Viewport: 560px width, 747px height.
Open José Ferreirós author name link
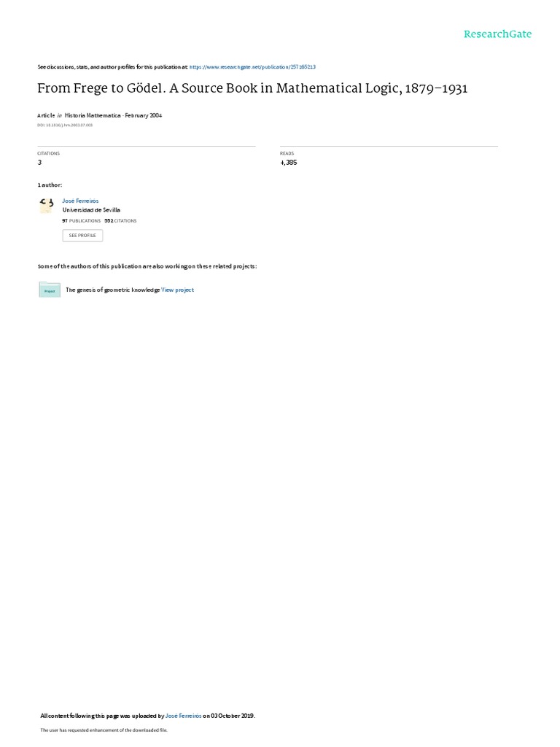tap(80, 201)
